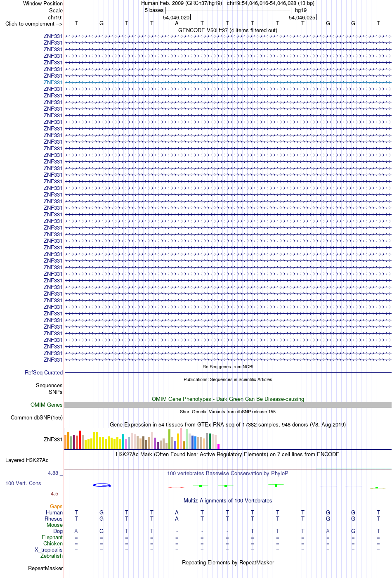The image size is (392, 578).
Task: Click the 'Window Position' label
Action: (x=43, y=3)
